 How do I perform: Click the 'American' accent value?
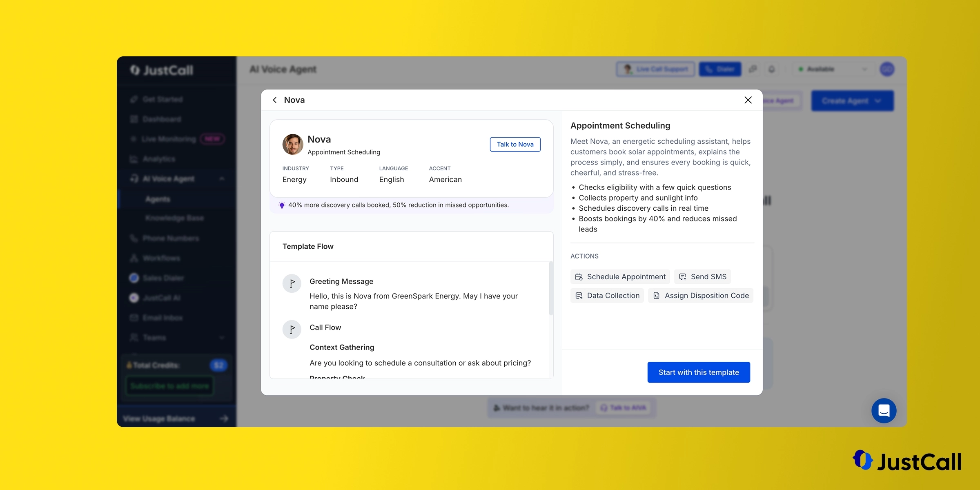pyautogui.click(x=445, y=180)
